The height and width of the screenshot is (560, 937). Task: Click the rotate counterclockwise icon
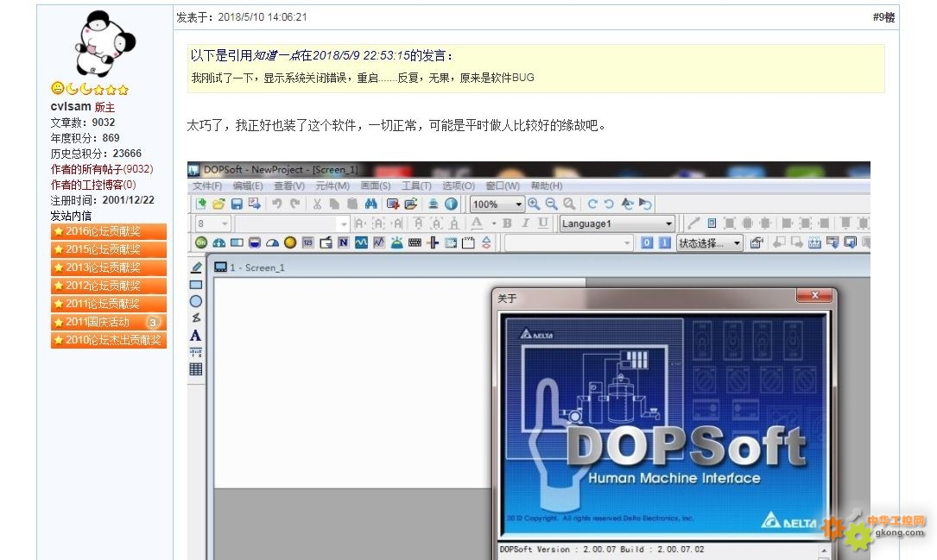tap(609, 204)
